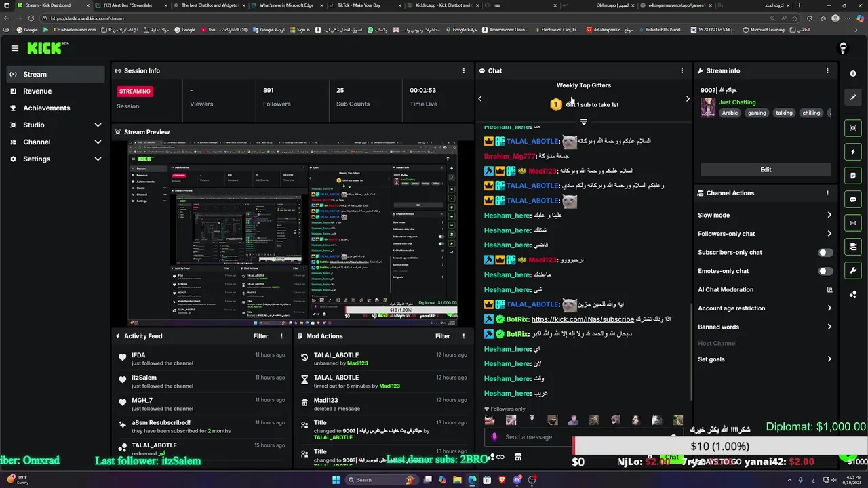Click the three-dots cluster icon in right rail
The height and width of the screenshot is (488, 868).
[853, 294]
